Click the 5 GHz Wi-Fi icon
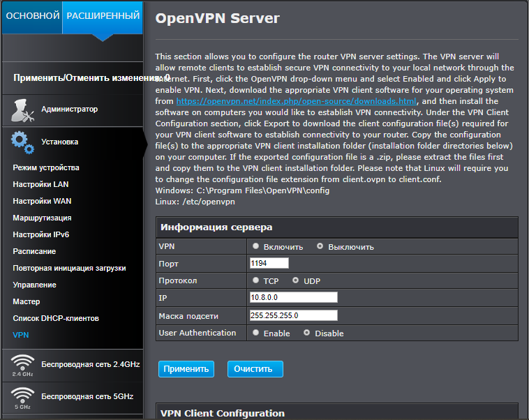The height and width of the screenshot is (420, 529). [x=22, y=398]
